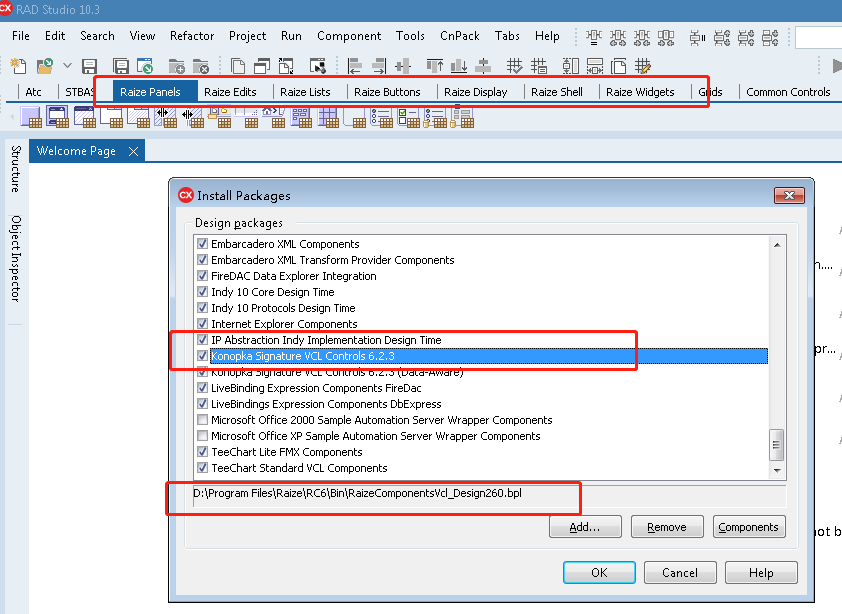This screenshot has width=842, height=614.
Task: Click Cancel in Install Packages
Action: click(680, 573)
